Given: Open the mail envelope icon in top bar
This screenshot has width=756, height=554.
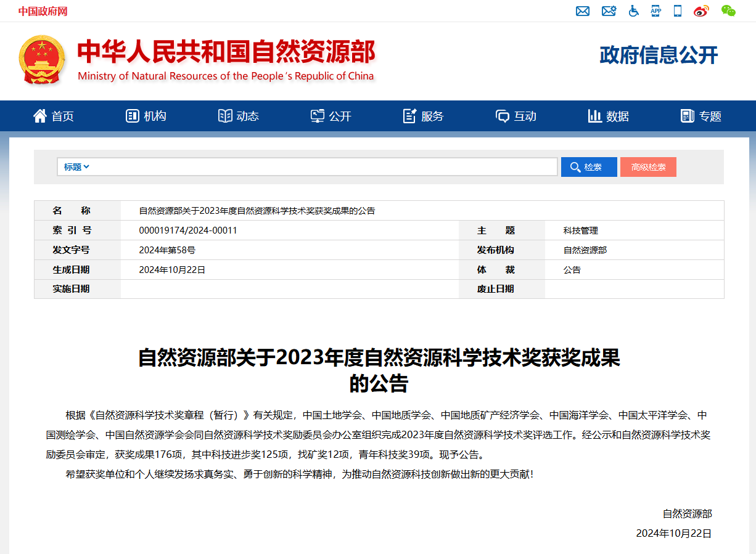Looking at the screenshot, I should click(583, 11).
